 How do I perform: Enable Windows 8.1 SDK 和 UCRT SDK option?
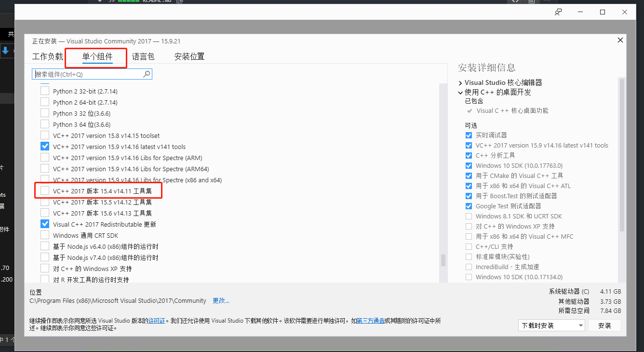coord(469,216)
